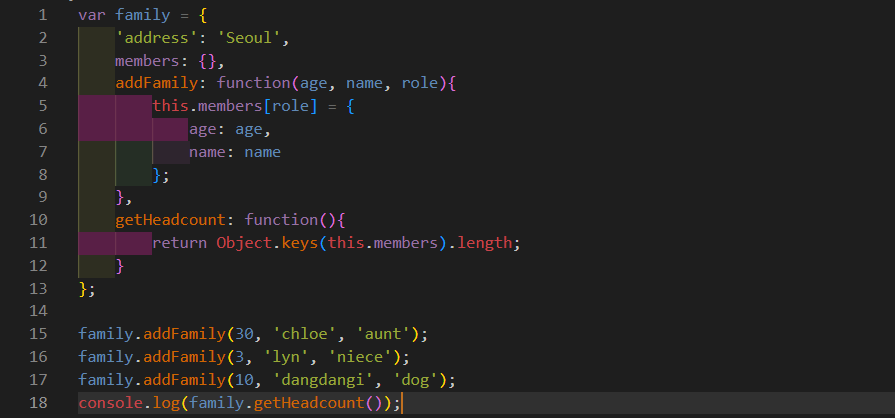
Task: Click the 'address' string key
Action: click(x=156, y=38)
